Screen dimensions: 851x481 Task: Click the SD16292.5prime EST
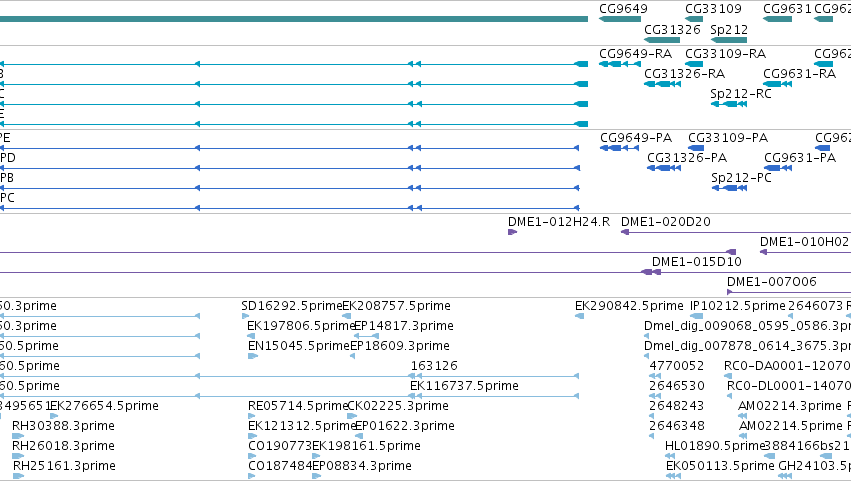pyautogui.click(x=245, y=317)
